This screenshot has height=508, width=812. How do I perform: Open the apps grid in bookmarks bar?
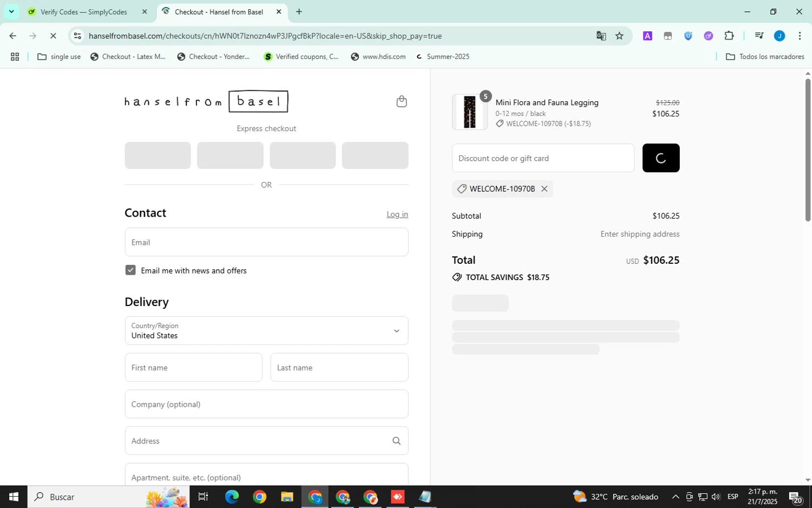tap(15, 56)
